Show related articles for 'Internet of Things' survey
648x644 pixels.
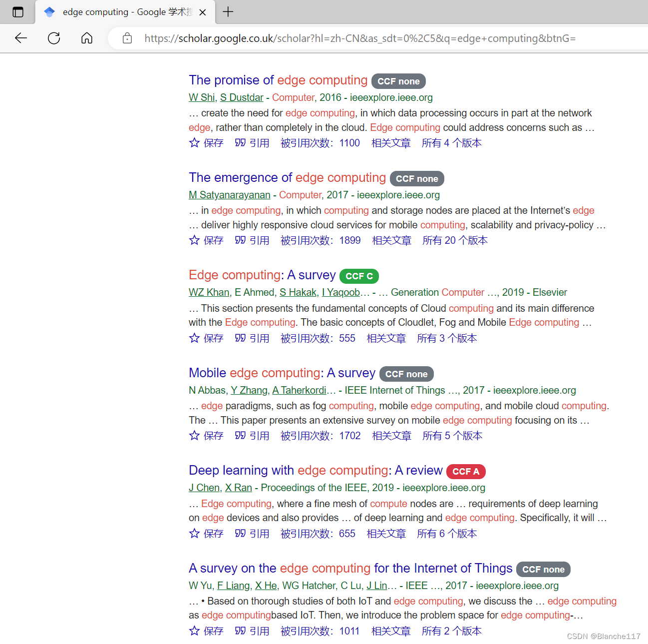pos(391,631)
